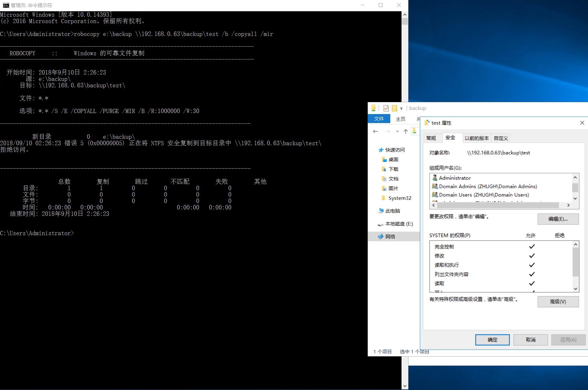The width and height of the screenshot is (588, 390).
Task: Click the 桌面 folder icon in sidebar
Action: (384, 159)
